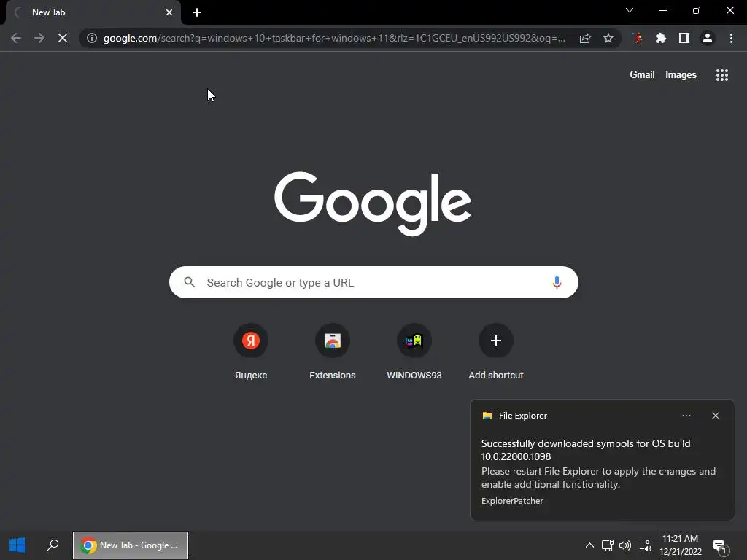Open notification options three-dot menu
The image size is (747, 560).
pos(686,416)
